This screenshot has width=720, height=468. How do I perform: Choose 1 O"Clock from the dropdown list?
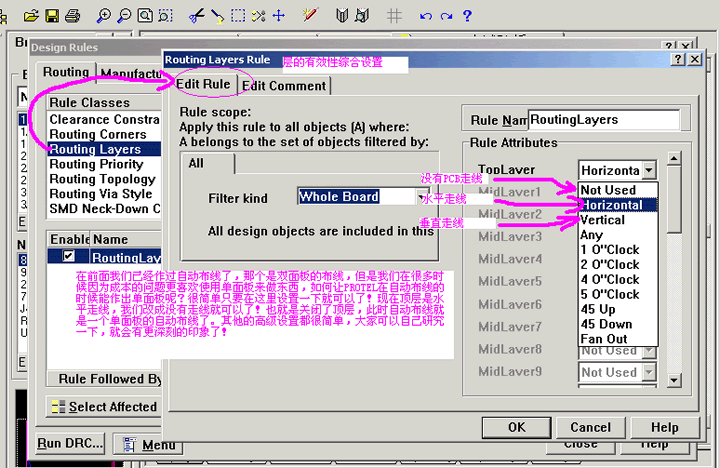[618, 249]
